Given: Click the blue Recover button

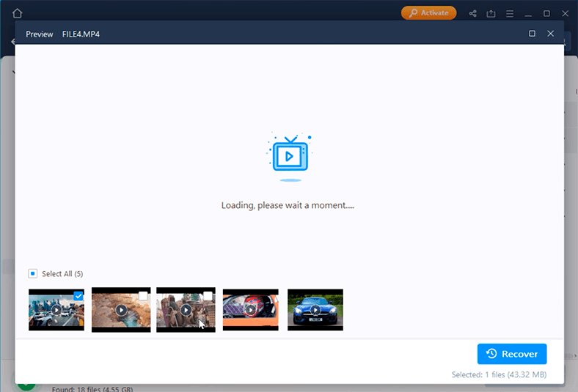Looking at the screenshot, I should pyautogui.click(x=512, y=354).
